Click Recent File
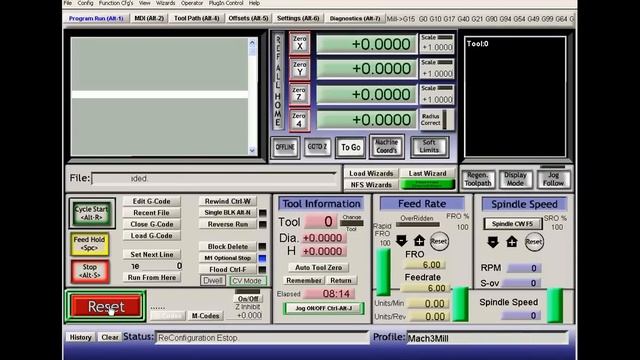The height and width of the screenshot is (360, 640). point(151,213)
